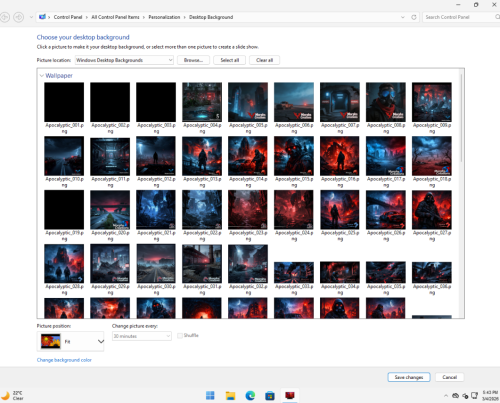Click the Forward navigation arrow
This screenshot has width=500, height=403.
pyautogui.click(x=19, y=17)
